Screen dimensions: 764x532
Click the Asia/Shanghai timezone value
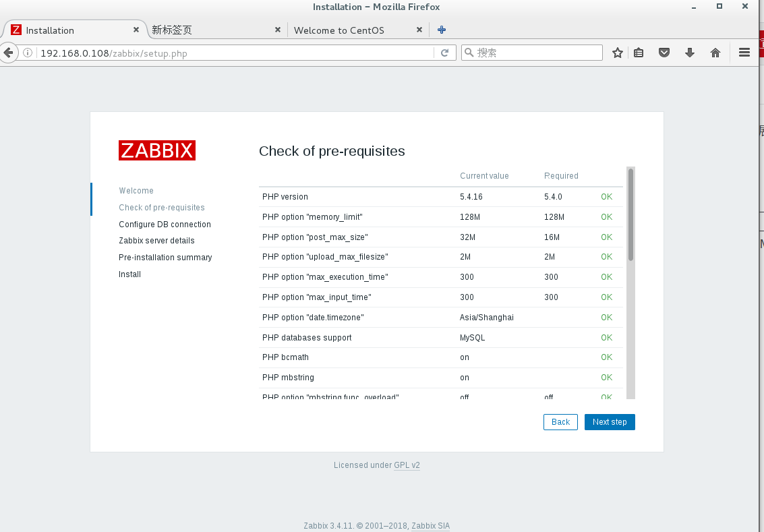click(487, 317)
